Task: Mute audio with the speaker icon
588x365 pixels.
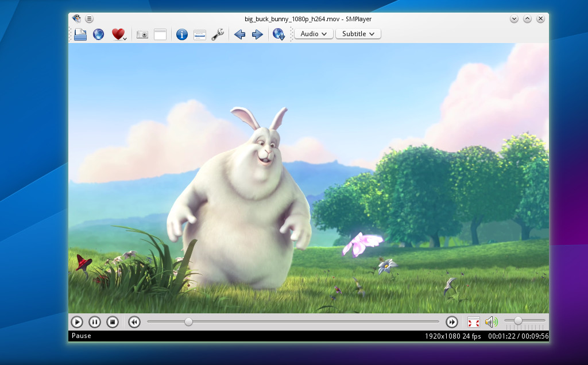Action: (492, 322)
